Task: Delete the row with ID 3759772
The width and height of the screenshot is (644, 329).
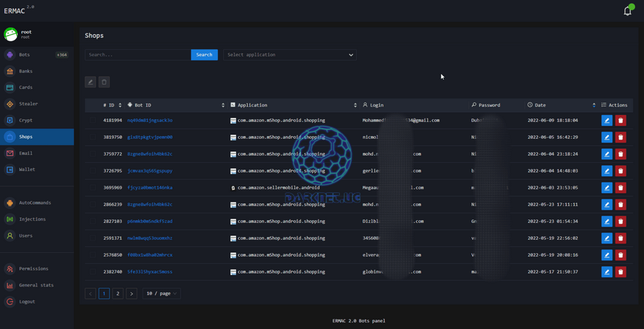Action: pyautogui.click(x=621, y=154)
